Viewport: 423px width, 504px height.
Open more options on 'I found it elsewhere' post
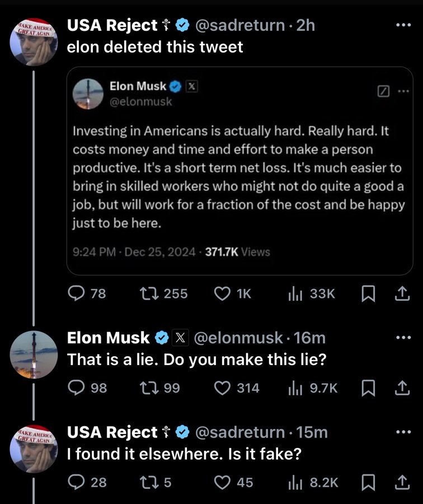402,432
